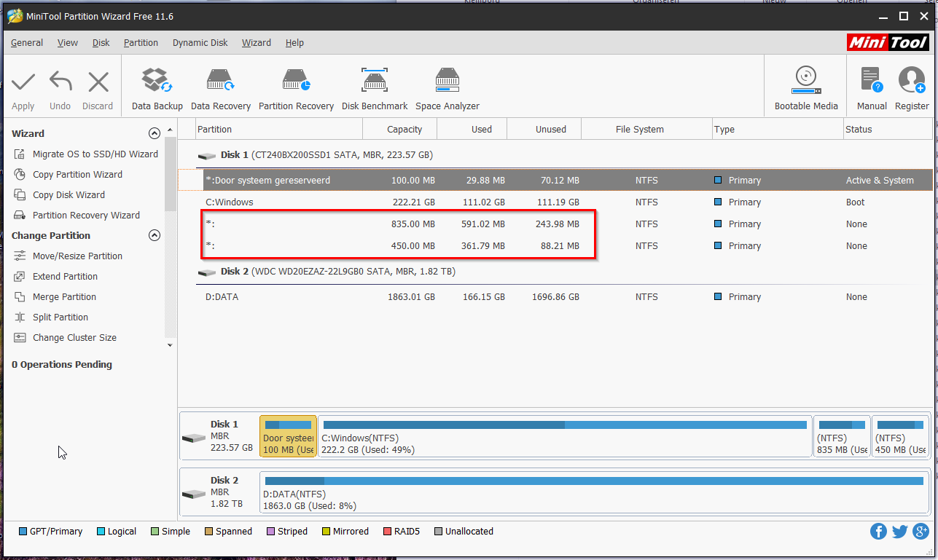Click the Register user icon
938x560 pixels.
click(x=912, y=80)
